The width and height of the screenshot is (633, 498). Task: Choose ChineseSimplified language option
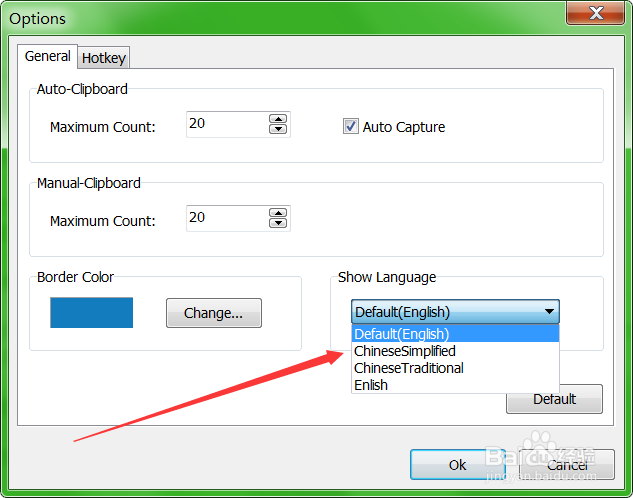pos(455,351)
